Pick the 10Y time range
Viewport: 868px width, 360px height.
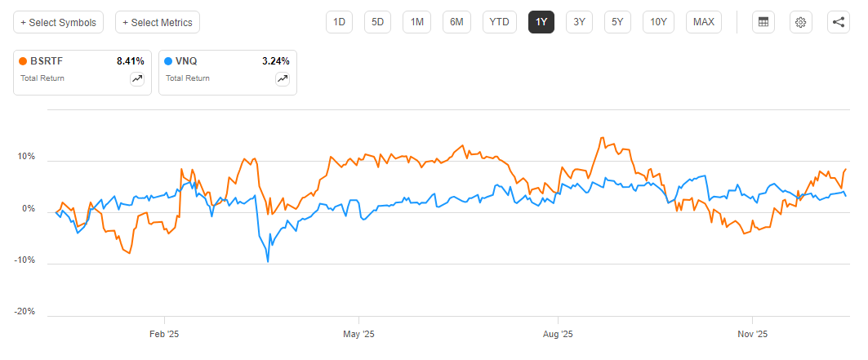658,22
